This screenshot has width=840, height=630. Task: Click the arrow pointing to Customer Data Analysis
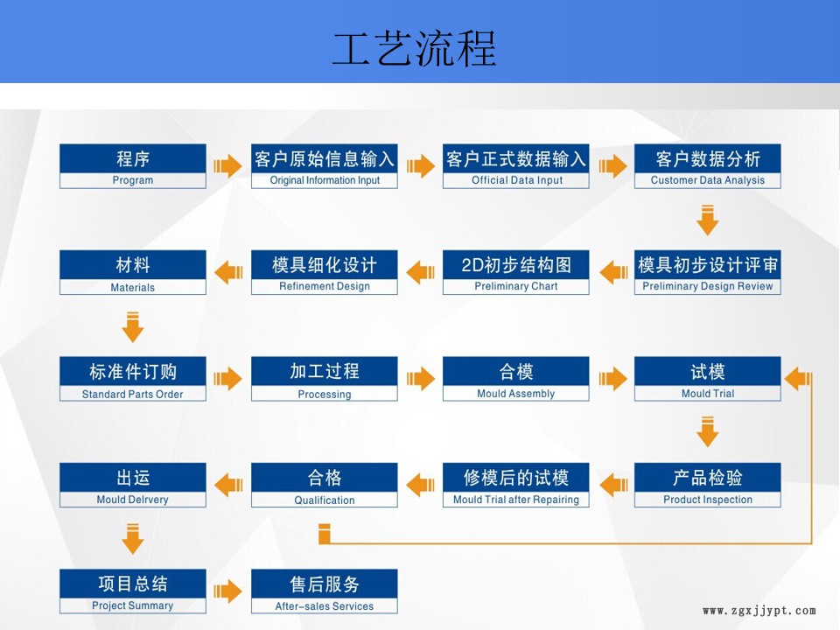click(612, 166)
